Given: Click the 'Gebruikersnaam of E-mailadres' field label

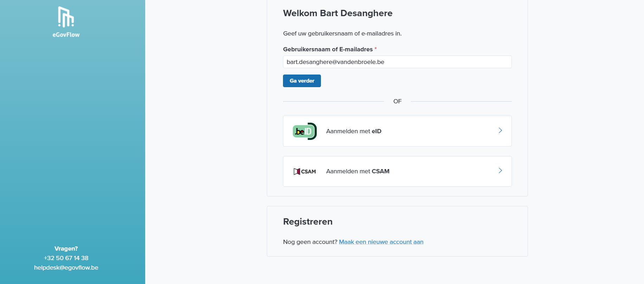Looking at the screenshot, I should click(x=328, y=49).
